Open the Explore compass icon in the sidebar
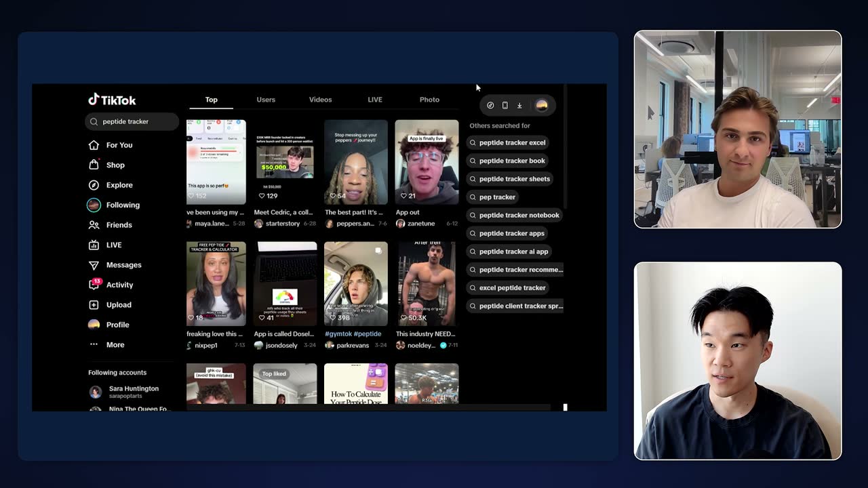Viewport: 868px width, 488px height. [x=94, y=185]
